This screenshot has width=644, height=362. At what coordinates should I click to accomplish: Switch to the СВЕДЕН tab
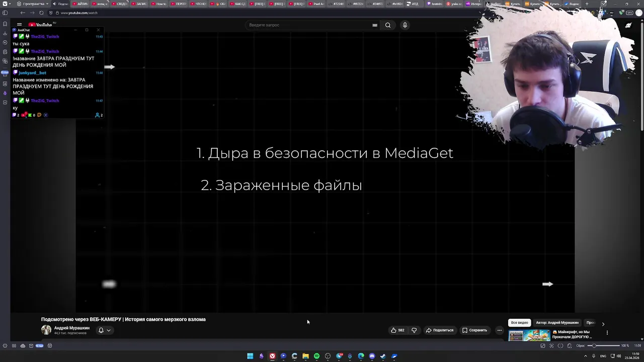pos(120,4)
